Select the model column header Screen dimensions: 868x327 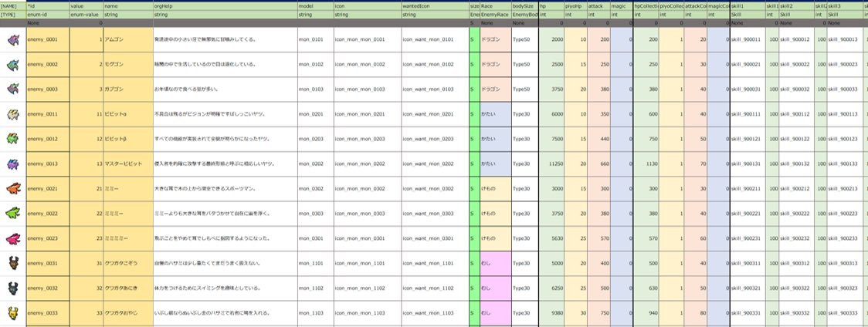click(315, 5)
